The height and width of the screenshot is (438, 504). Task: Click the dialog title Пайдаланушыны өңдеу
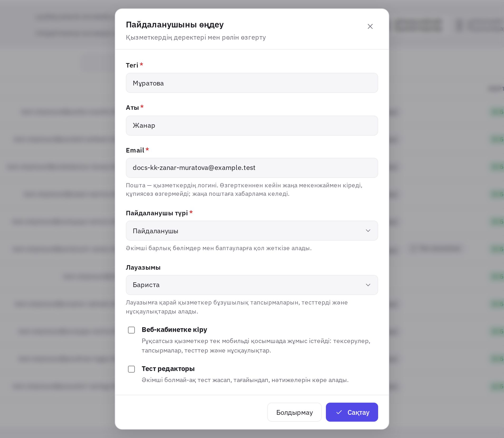pos(175,25)
